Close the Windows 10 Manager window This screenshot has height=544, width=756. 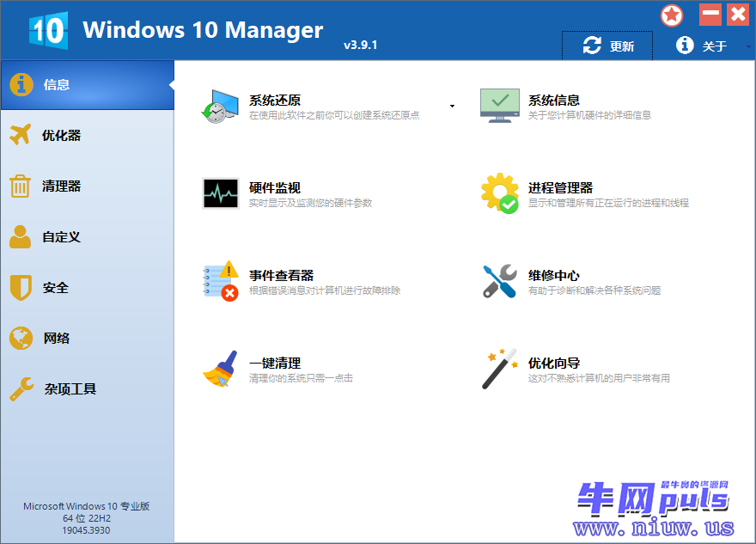[738, 15]
